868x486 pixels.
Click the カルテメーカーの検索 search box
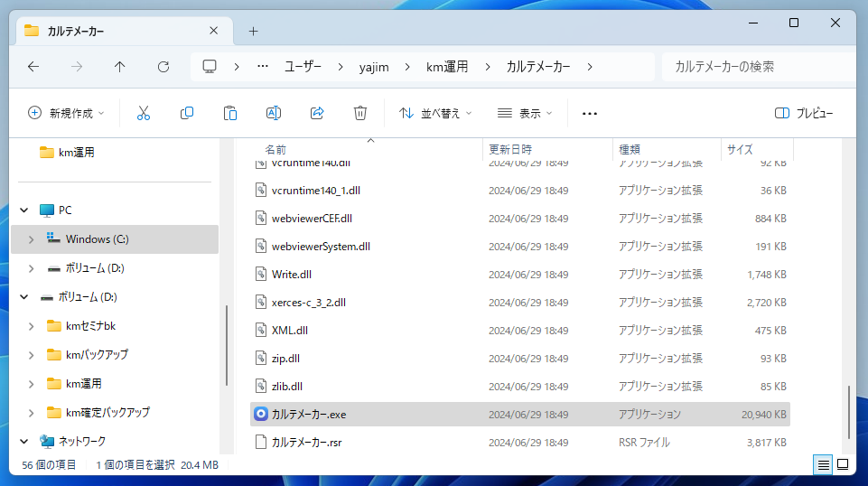click(754, 67)
